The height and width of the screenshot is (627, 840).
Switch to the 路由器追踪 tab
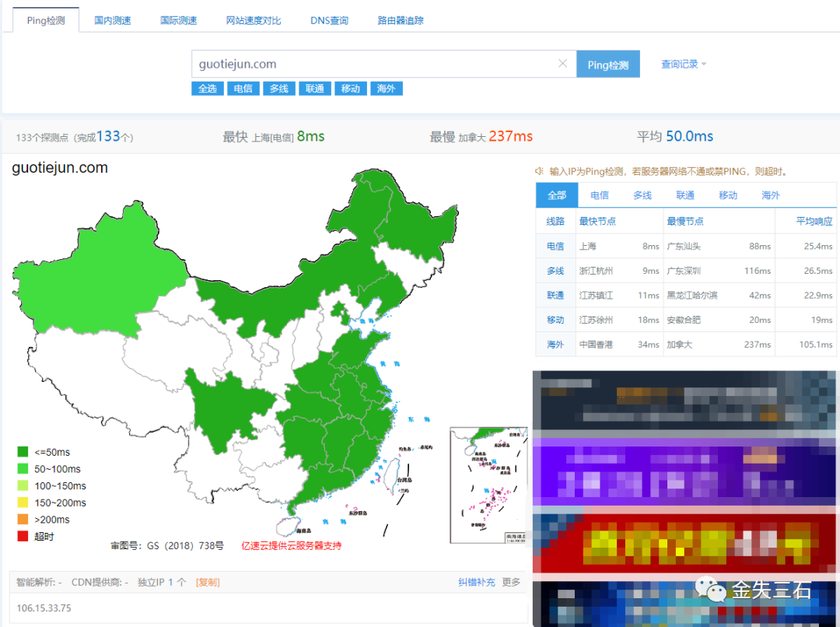click(x=401, y=20)
